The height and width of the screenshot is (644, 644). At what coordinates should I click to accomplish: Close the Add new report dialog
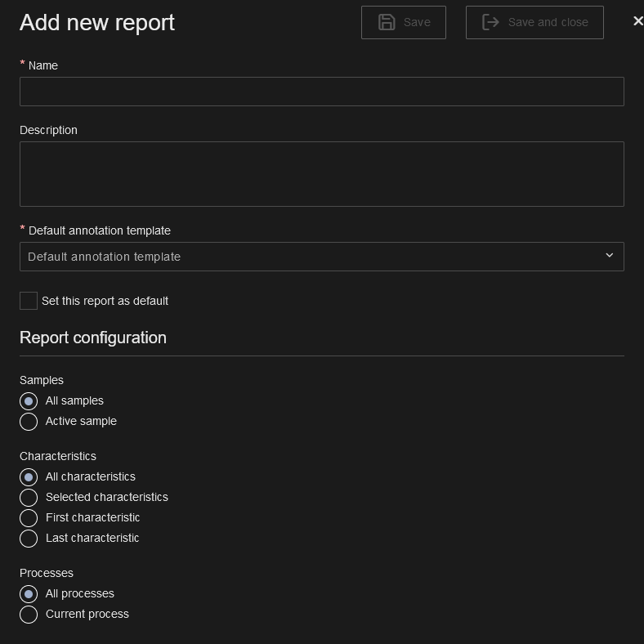tap(637, 21)
